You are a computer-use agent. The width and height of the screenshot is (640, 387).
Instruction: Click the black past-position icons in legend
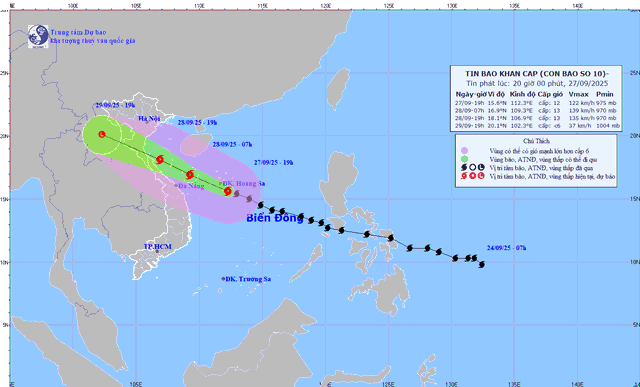[x=472, y=168]
